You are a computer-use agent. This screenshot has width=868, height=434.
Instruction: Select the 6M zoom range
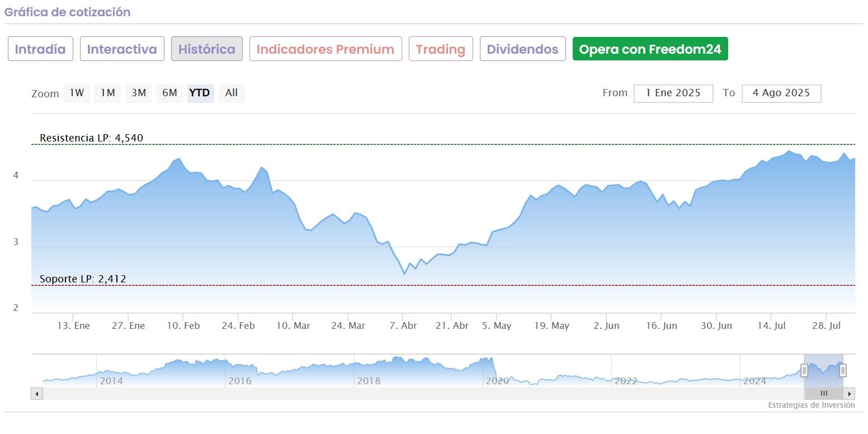click(169, 93)
